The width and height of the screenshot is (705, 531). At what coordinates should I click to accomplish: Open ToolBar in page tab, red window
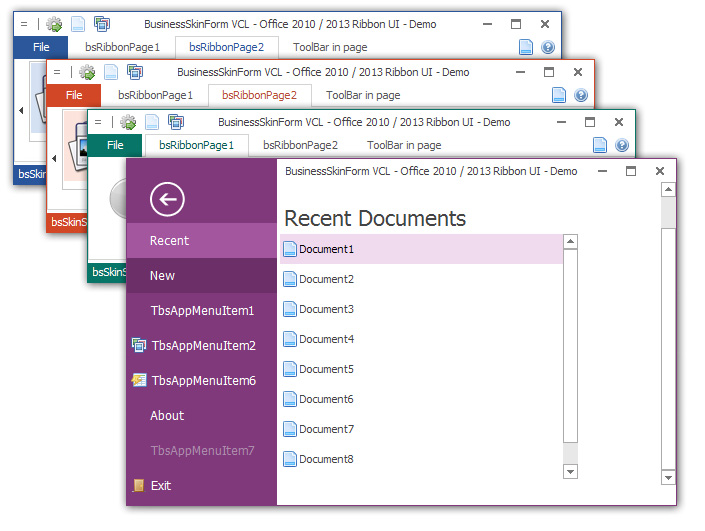point(363,95)
